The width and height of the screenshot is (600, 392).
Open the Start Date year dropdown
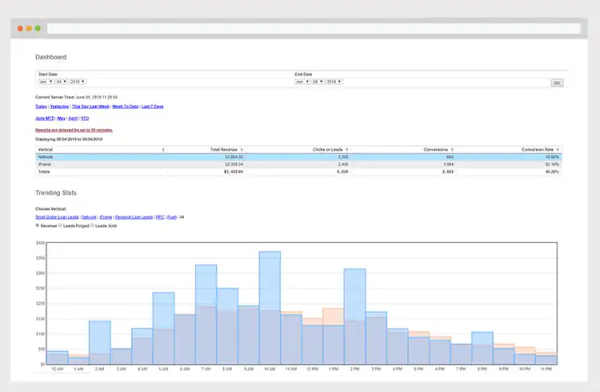77,82
